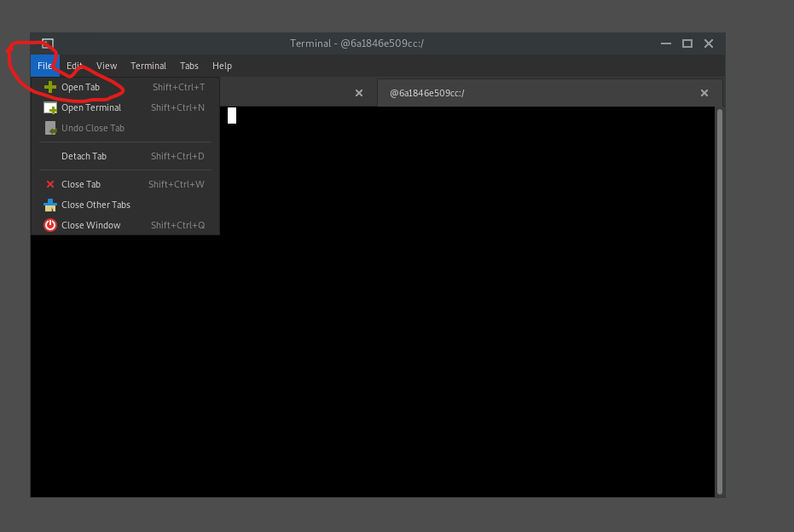Image resolution: width=794 pixels, height=532 pixels.
Task: Select Detach Tab menu entry
Action: (125, 156)
